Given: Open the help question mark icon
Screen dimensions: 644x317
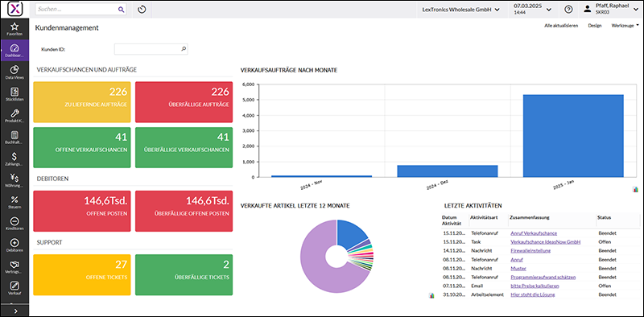Looking at the screenshot, I should (568, 9).
